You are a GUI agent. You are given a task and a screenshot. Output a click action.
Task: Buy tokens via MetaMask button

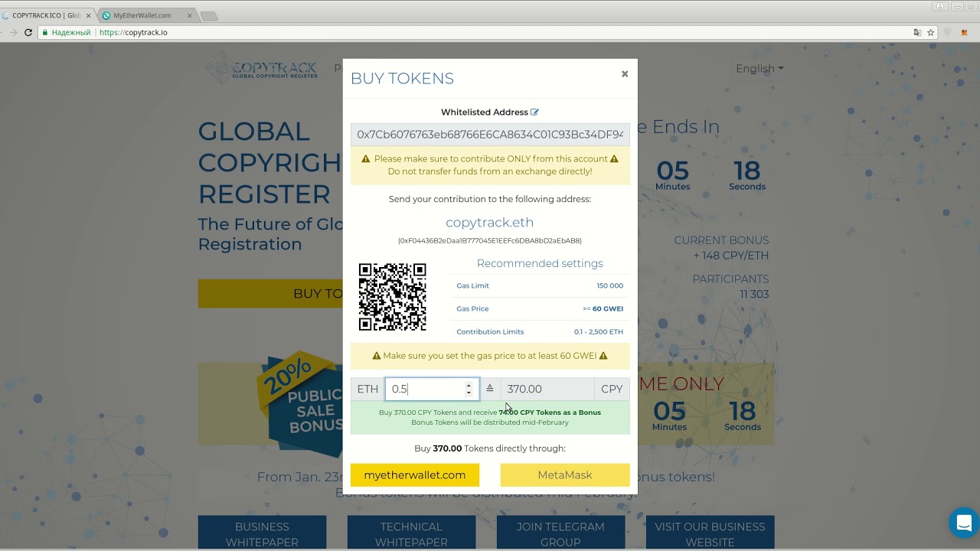[565, 475]
